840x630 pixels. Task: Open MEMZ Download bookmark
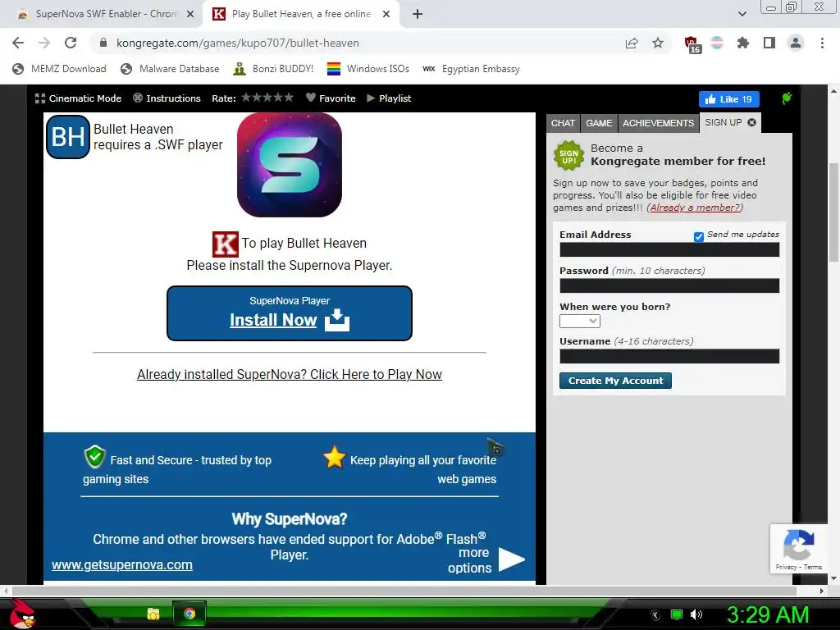[x=59, y=69]
